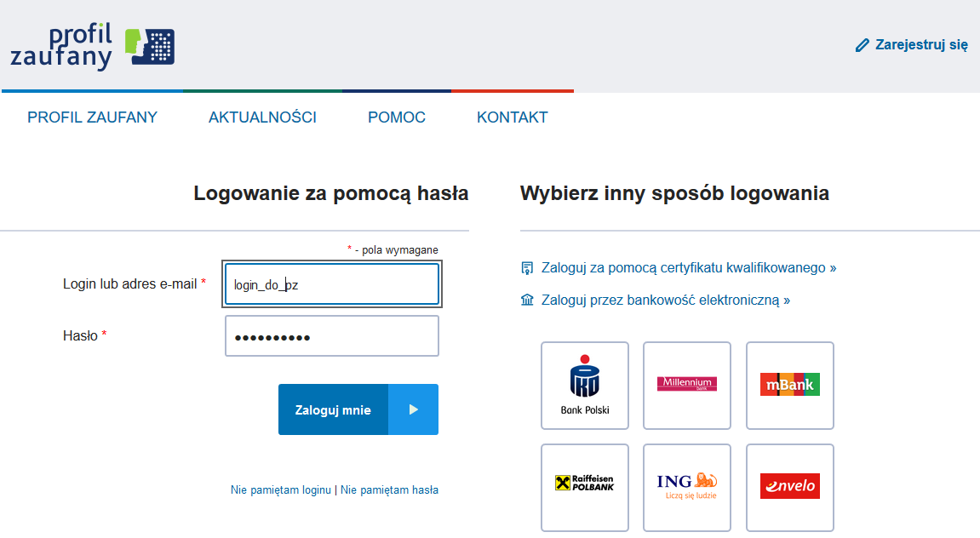Pick the envelo login option
Screen dimensions: 980x538
tap(789, 486)
